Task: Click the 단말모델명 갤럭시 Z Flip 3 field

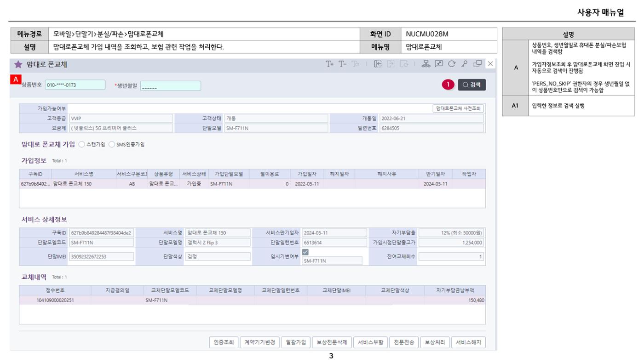Action: click(x=218, y=243)
